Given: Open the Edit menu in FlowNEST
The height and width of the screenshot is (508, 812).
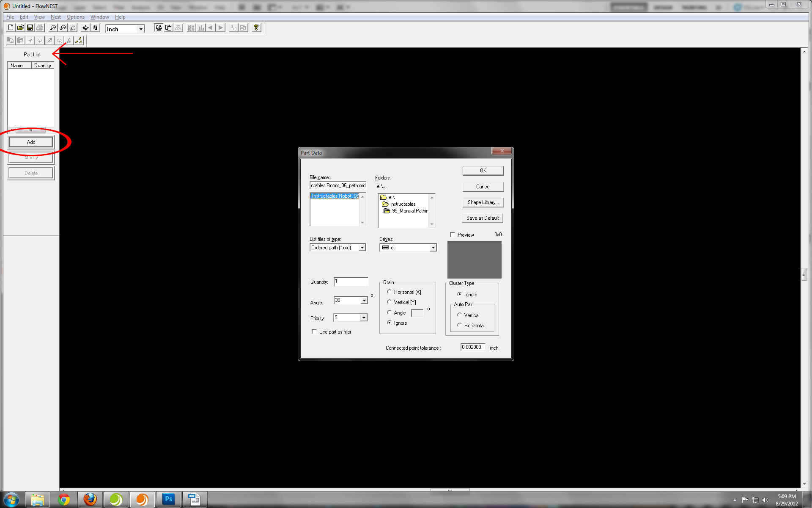Looking at the screenshot, I should [x=23, y=17].
